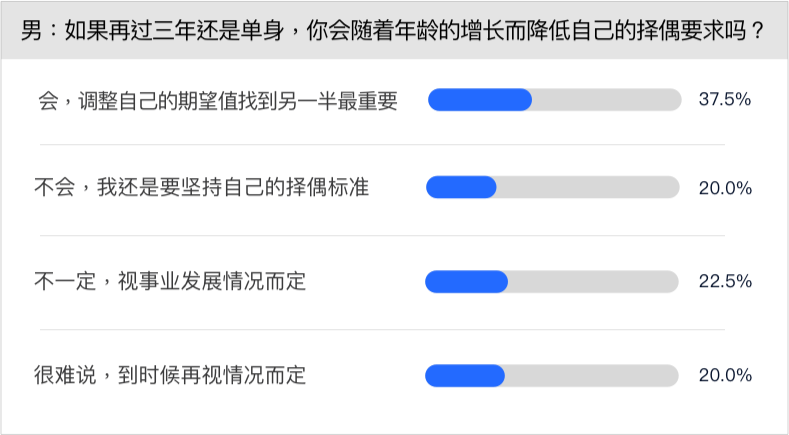
Task: Click the gray unfilled part of the '不会' bar
Action: tap(588, 187)
